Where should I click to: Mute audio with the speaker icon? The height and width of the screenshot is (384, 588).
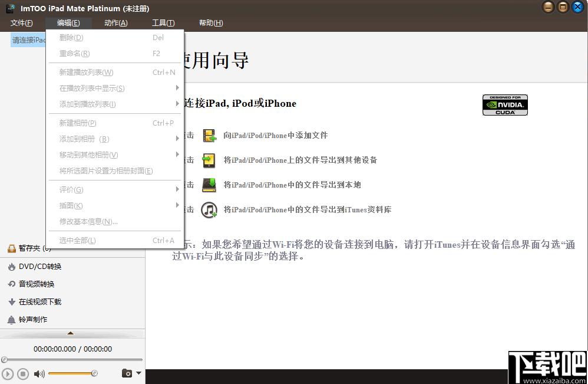tap(39, 374)
